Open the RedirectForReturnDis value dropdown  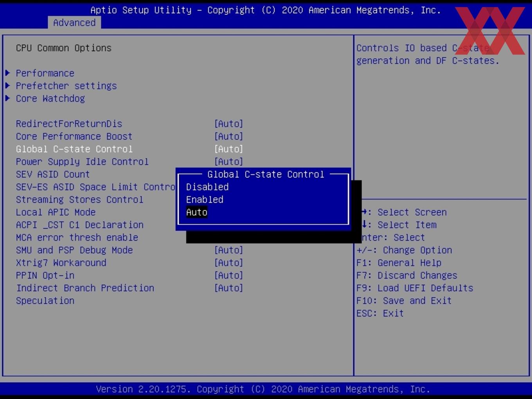click(x=229, y=124)
